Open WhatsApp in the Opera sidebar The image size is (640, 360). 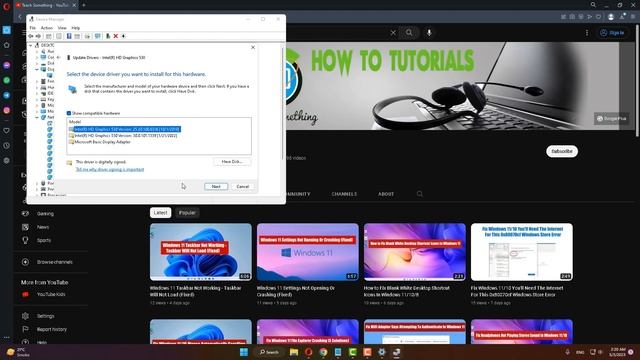[7, 80]
